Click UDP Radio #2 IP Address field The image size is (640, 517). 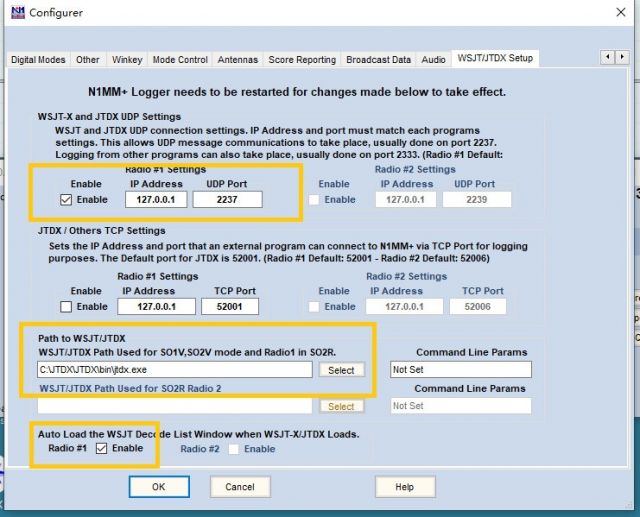405,200
